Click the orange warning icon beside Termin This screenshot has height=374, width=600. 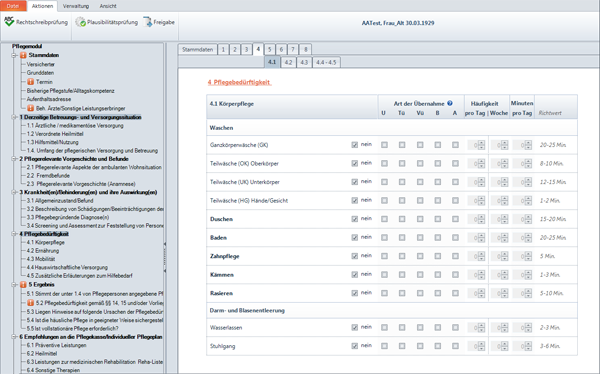pyautogui.click(x=31, y=82)
